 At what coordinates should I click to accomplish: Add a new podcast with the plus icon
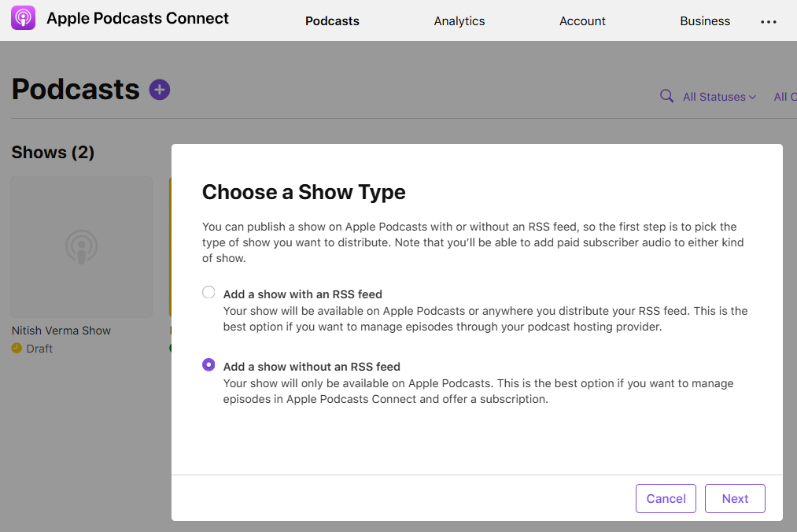point(160,90)
